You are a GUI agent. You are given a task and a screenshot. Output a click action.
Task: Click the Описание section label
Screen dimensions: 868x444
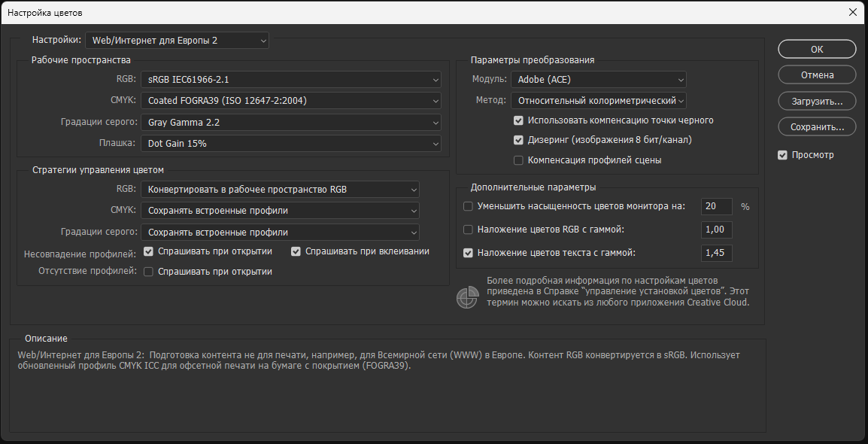click(46, 338)
